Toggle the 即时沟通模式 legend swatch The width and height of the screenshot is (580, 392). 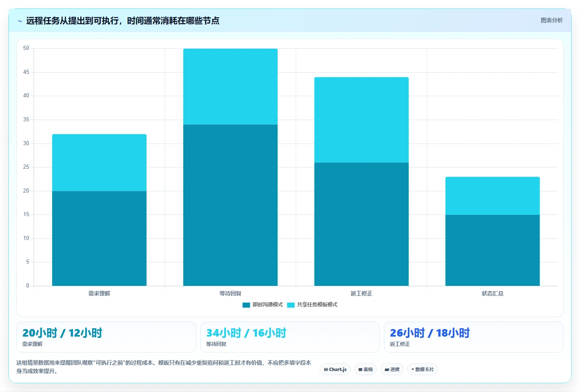pyautogui.click(x=246, y=305)
